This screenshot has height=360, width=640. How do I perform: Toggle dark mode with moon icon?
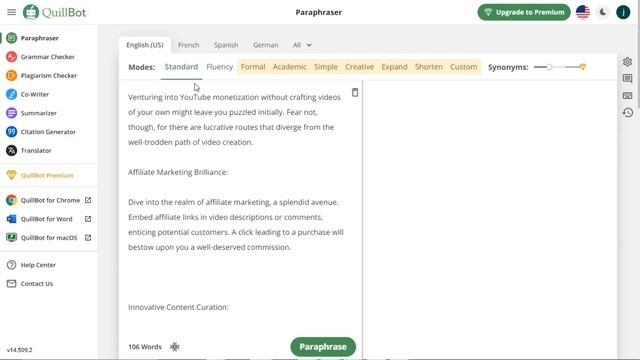pos(603,12)
